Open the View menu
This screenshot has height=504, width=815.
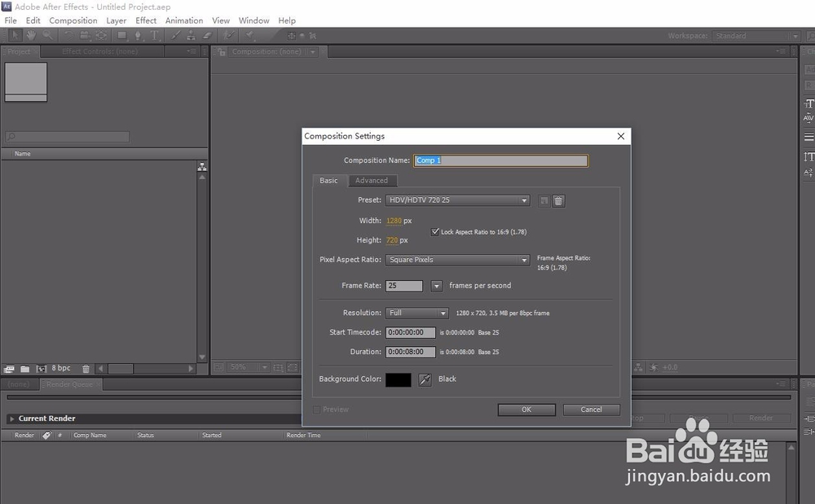coord(221,20)
